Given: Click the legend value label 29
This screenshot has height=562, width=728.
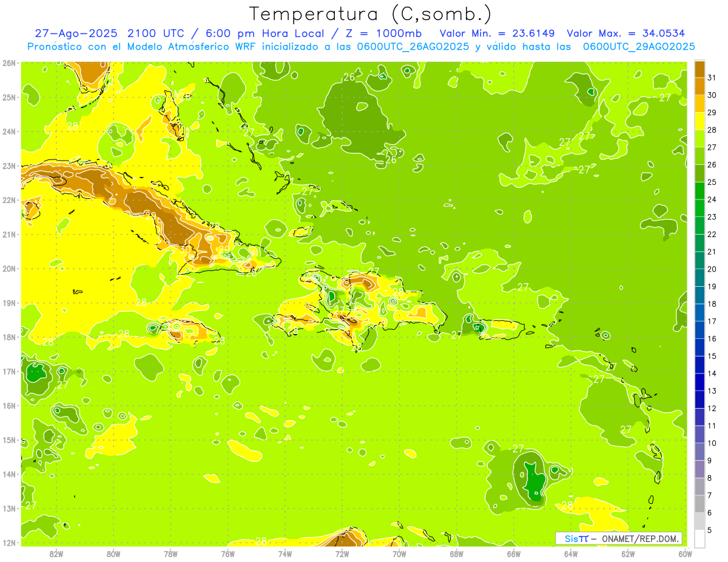Looking at the screenshot, I should [x=712, y=113].
